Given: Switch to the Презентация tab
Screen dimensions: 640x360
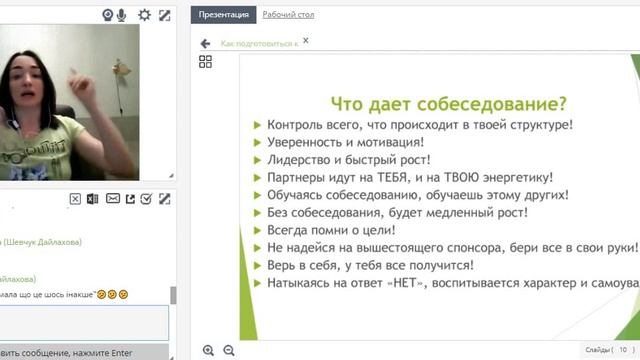Looking at the screenshot, I should 224,15.
